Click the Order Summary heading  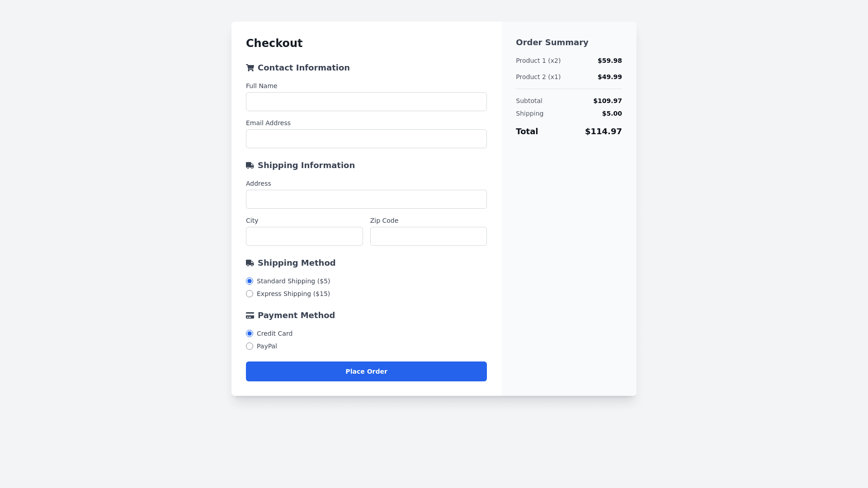tap(552, 42)
